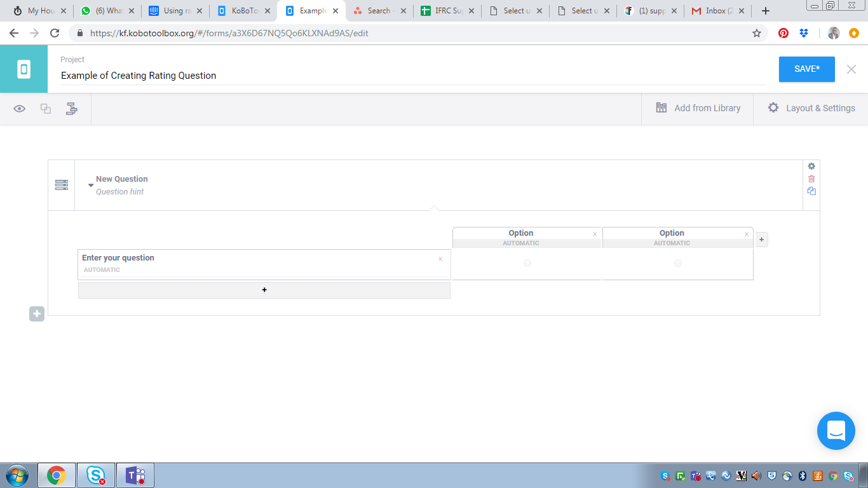The height and width of the screenshot is (488, 868).
Task: Click the create group icon in toolbar
Action: pos(46,109)
